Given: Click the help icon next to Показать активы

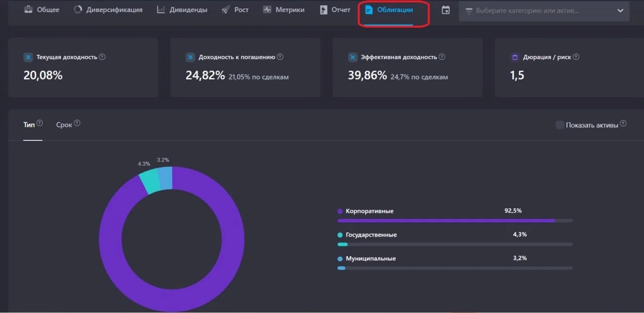Looking at the screenshot, I should (x=623, y=123).
